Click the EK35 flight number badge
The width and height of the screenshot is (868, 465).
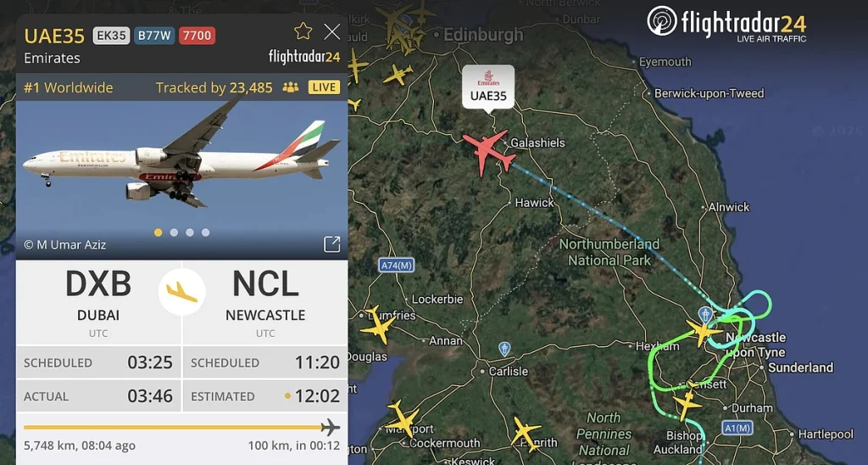pos(111,36)
